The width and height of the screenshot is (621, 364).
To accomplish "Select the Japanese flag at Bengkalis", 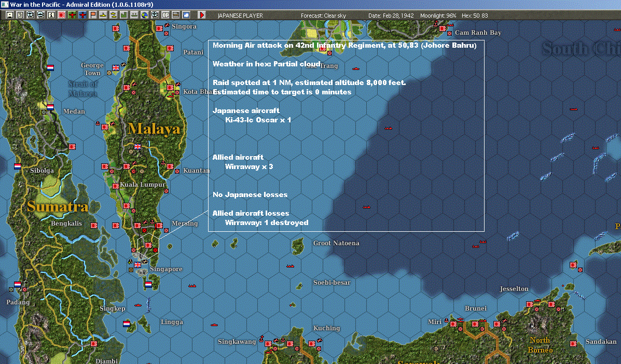I will (x=94, y=225).
